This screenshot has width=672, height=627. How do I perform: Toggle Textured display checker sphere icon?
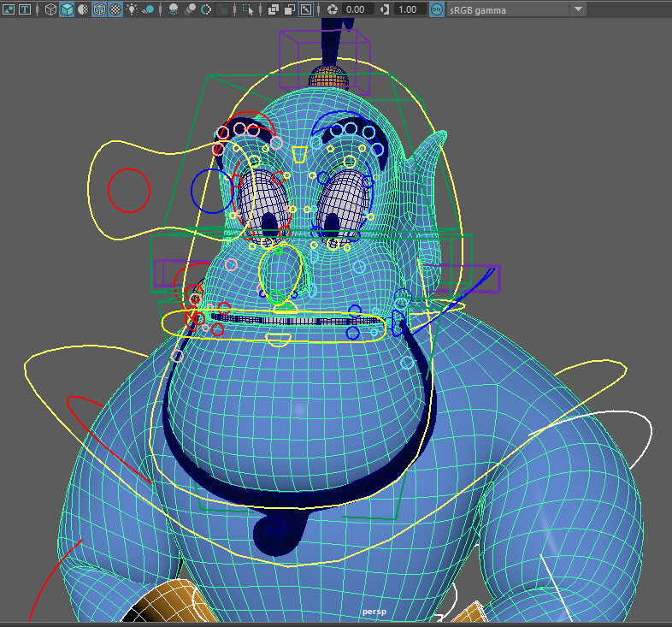pos(115,9)
